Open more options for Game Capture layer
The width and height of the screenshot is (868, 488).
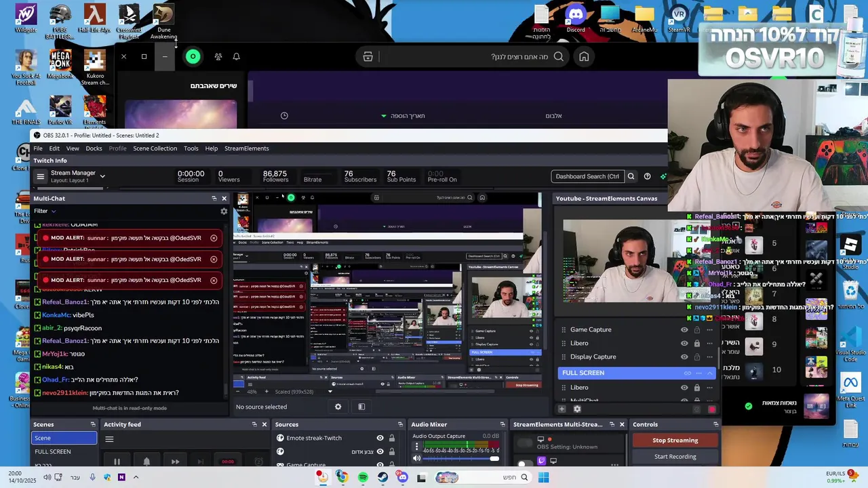click(x=710, y=330)
